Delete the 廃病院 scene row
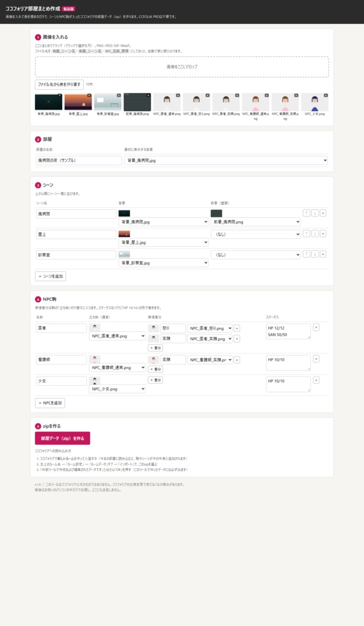This screenshot has width=364, height=626. pos(323,213)
